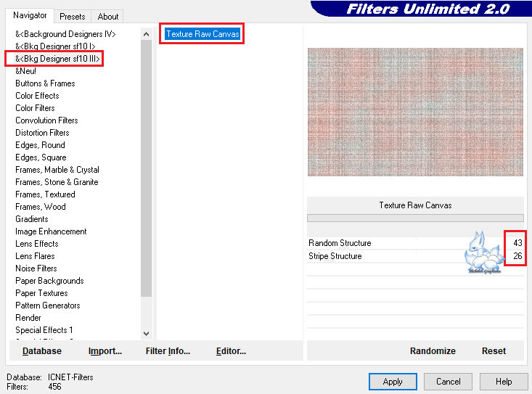Select the Lens Effects category

(36, 244)
